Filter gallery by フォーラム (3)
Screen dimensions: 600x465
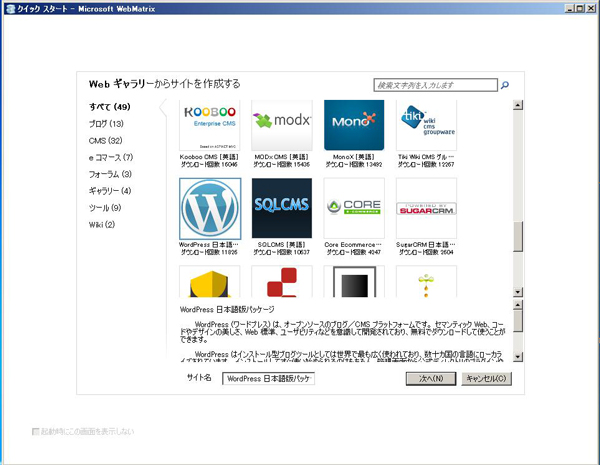[110, 174]
